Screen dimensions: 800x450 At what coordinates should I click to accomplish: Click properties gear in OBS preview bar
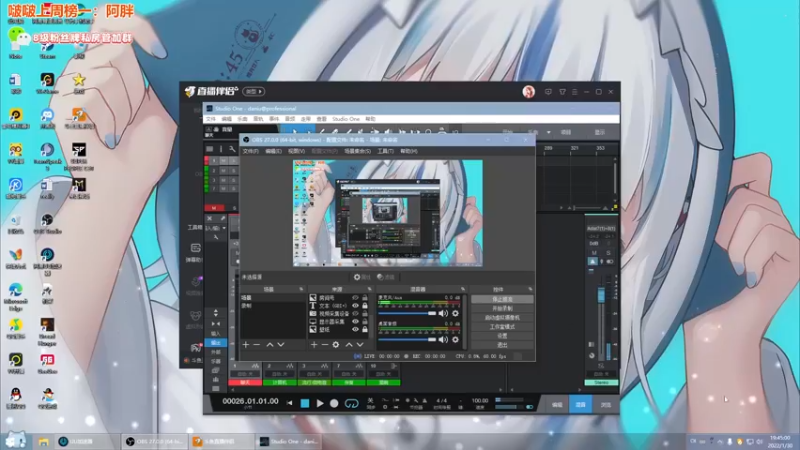362,277
